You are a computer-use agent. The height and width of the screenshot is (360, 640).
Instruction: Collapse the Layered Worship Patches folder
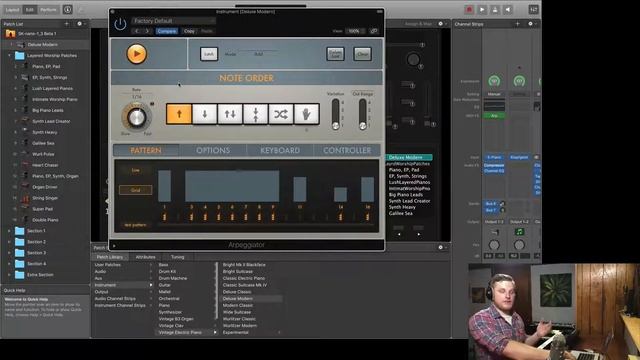click(x=9, y=56)
